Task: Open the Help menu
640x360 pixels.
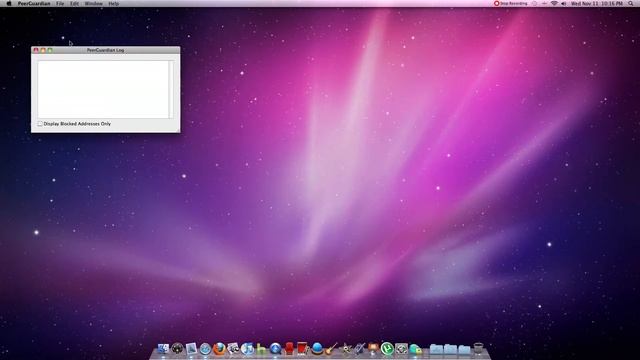Action: [113, 3]
